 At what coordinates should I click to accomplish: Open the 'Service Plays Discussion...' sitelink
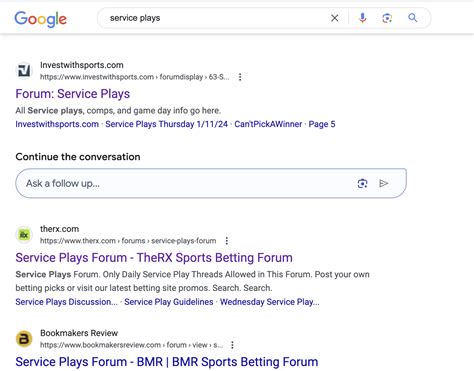tap(66, 302)
